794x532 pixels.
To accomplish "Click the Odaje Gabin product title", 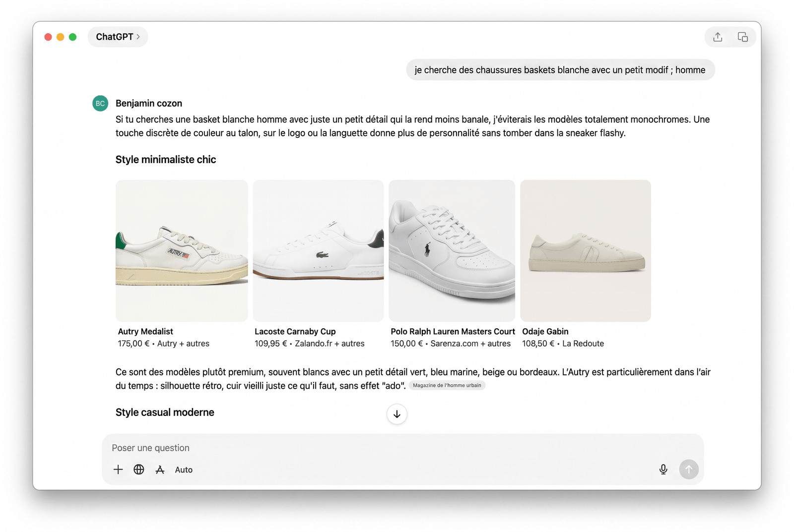I will pyautogui.click(x=545, y=332).
